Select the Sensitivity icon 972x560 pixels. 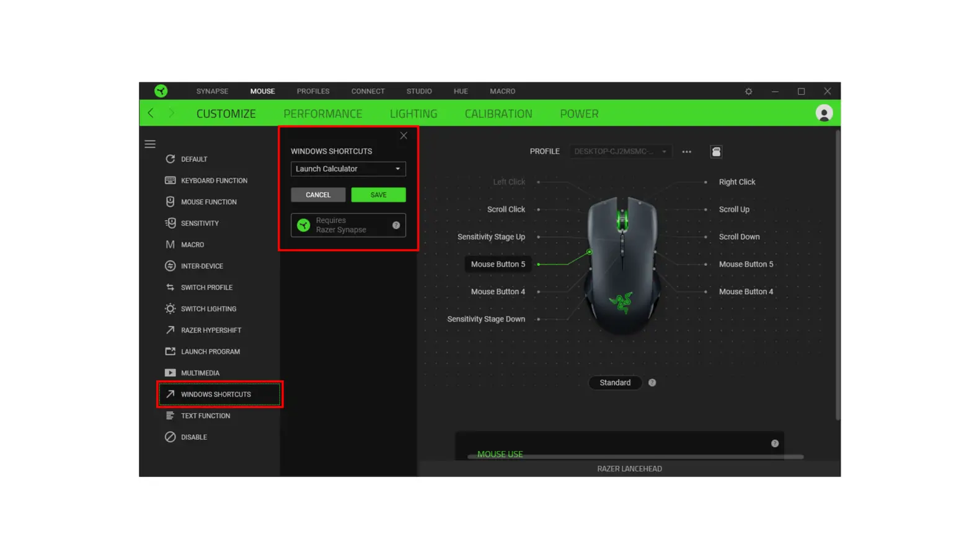[x=170, y=223]
